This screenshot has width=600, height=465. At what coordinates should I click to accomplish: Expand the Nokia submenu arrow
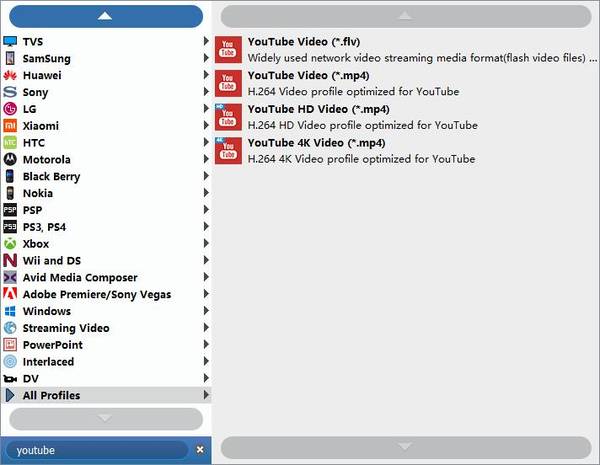coord(206,193)
